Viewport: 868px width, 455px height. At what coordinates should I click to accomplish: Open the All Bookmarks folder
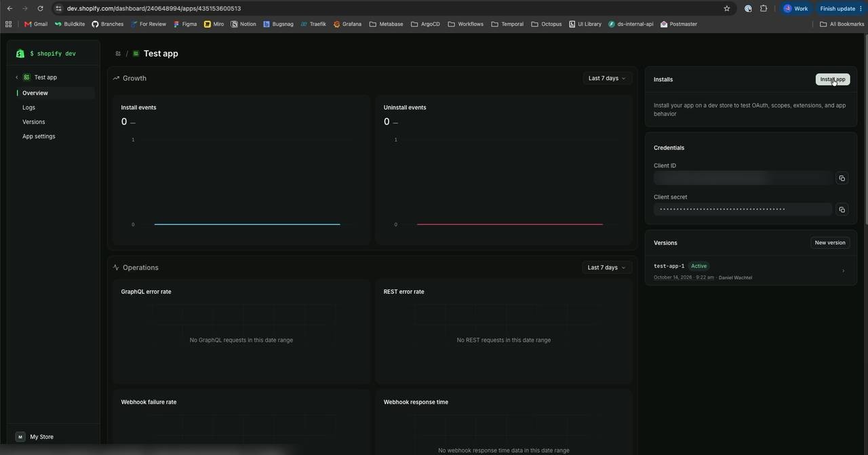(842, 24)
